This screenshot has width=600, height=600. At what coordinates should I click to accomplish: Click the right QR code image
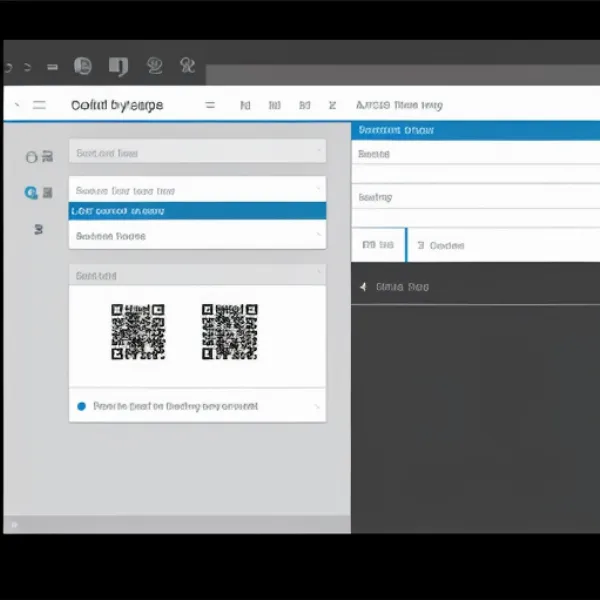point(229,332)
